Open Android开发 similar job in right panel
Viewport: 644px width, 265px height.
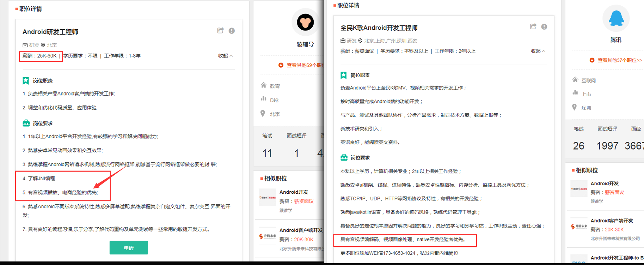pyautogui.click(x=605, y=183)
